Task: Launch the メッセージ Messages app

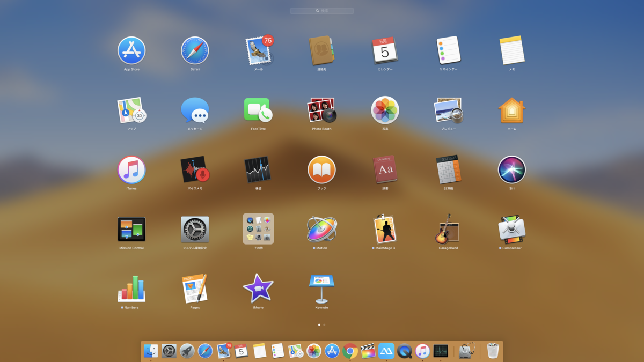Action: click(195, 110)
